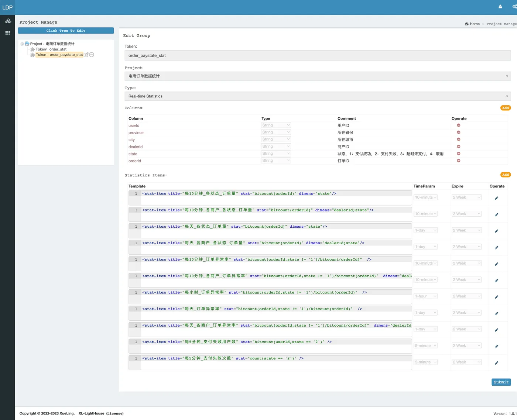Edit the 每天_订单异常率 stat item
The height and width of the screenshot is (420, 517).
(496, 313)
